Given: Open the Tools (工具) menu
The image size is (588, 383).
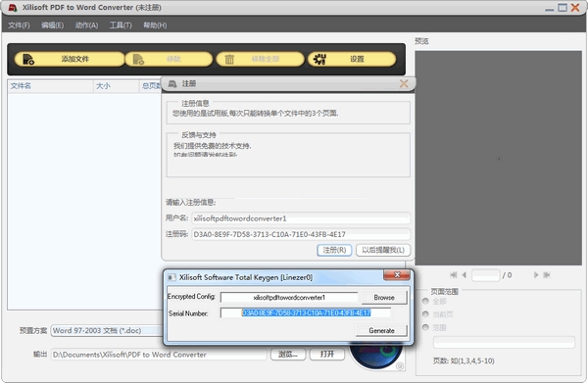Looking at the screenshot, I should (121, 25).
